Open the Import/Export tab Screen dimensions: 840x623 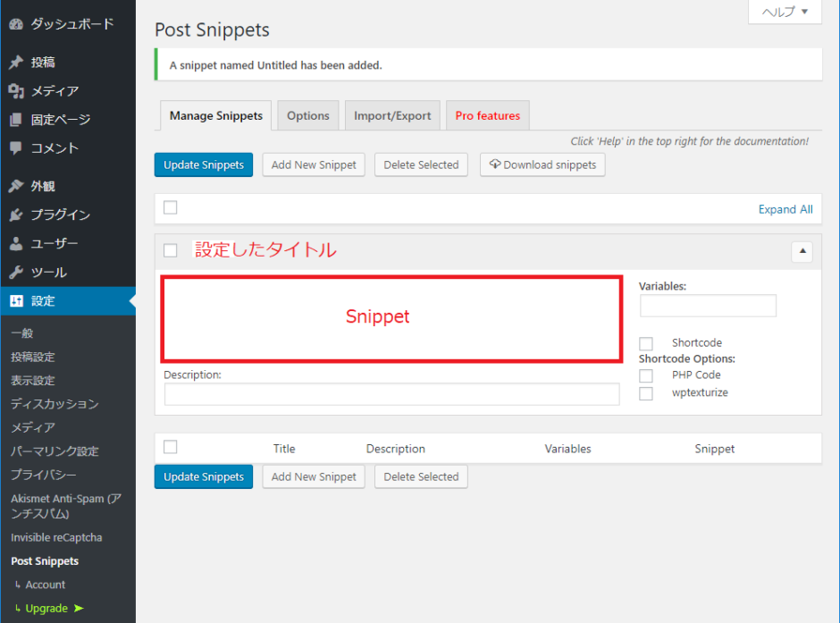(392, 116)
